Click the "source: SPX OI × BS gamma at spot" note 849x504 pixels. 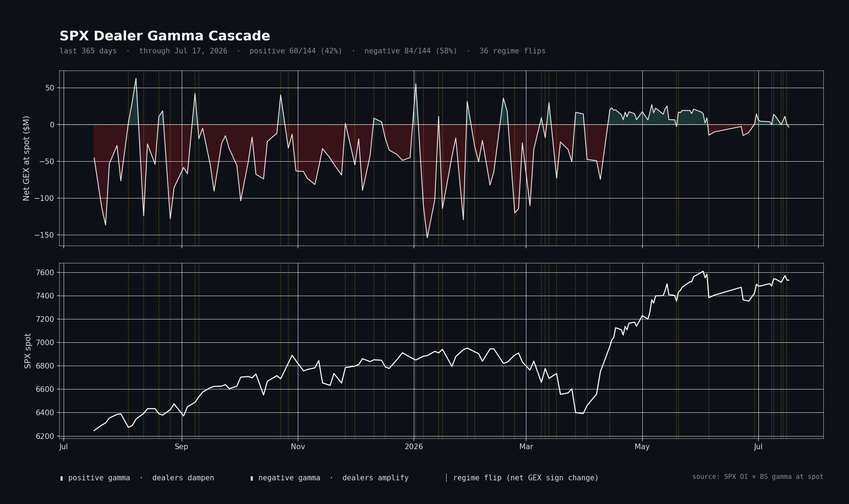coord(758,477)
